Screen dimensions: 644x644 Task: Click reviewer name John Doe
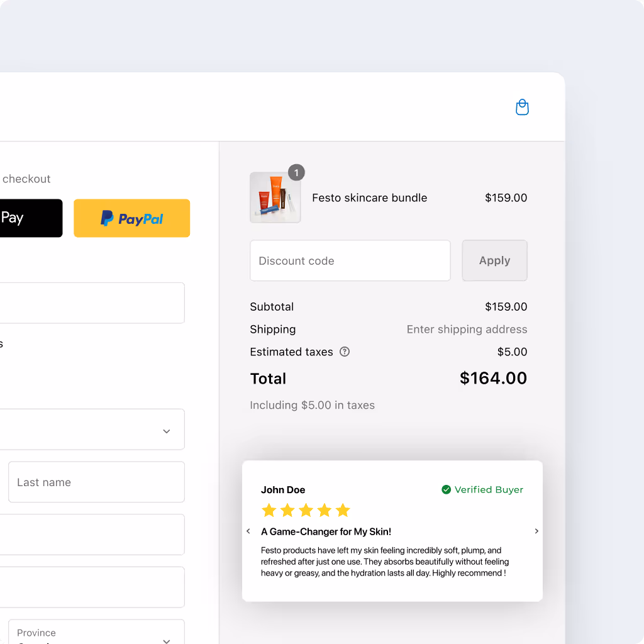point(283,490)
